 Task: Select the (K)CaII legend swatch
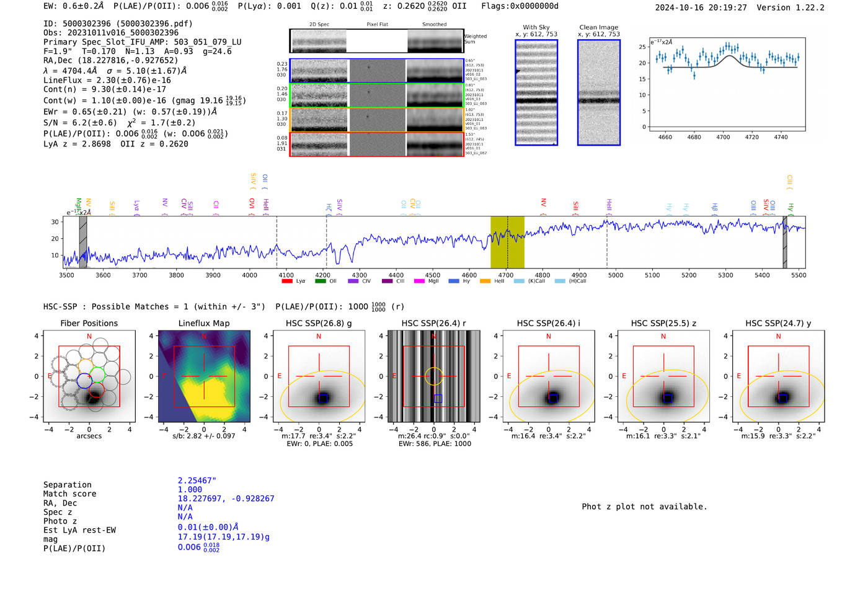click(x=519, y=281)
